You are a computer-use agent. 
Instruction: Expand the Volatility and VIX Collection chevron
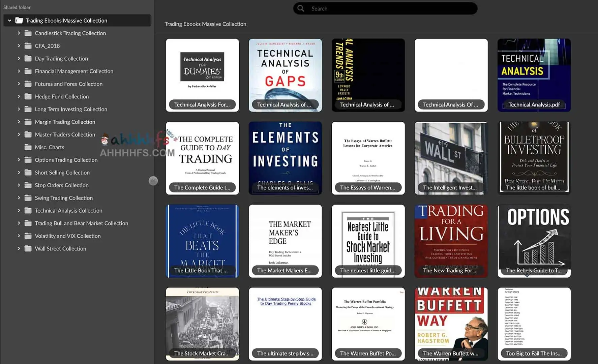19,236
